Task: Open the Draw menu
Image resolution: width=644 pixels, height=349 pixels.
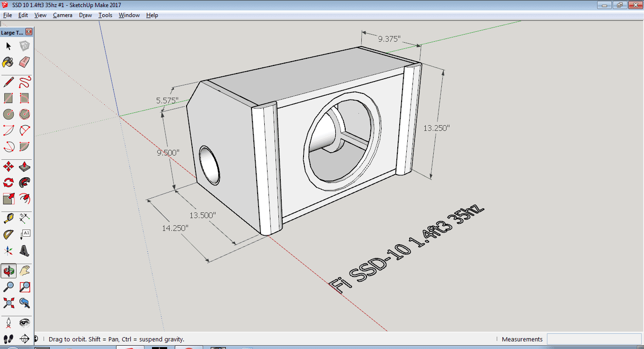Action: tap(86, 15)
